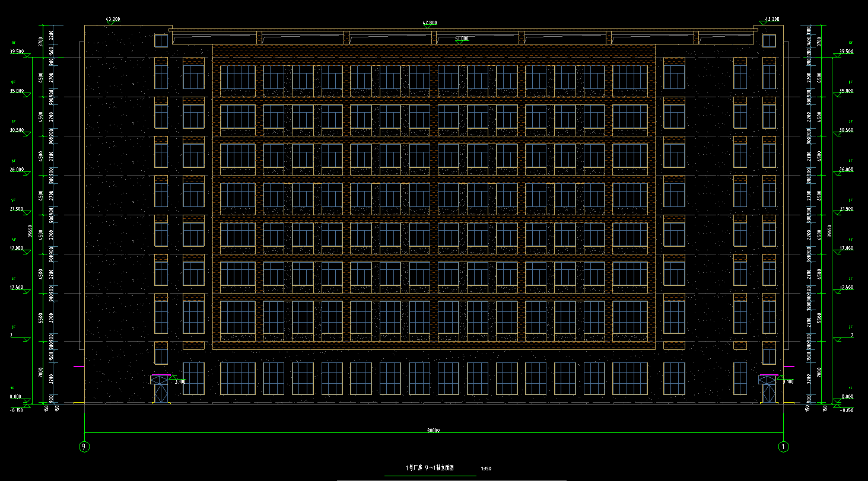Select the 42.800 elevation marker at roof
The image size is (868, 481).
tap(430, 23)
